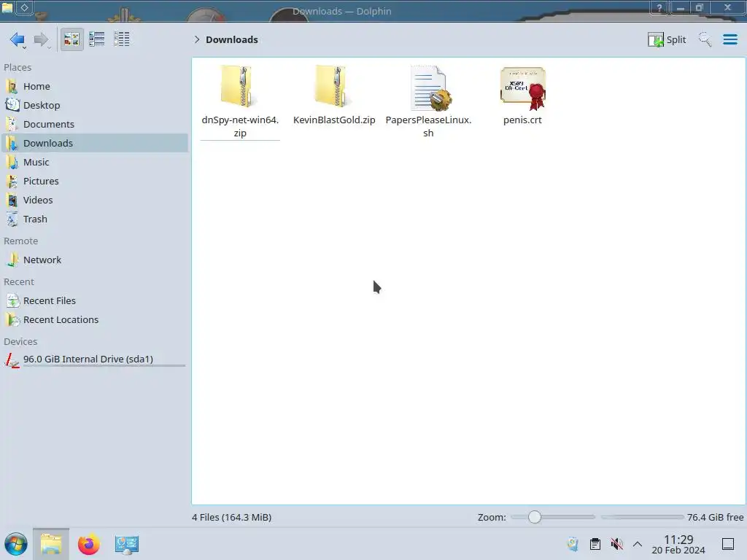This screenshot has height=560, width=747.
Task: Open Videos in Places
Action: point(95,201)
